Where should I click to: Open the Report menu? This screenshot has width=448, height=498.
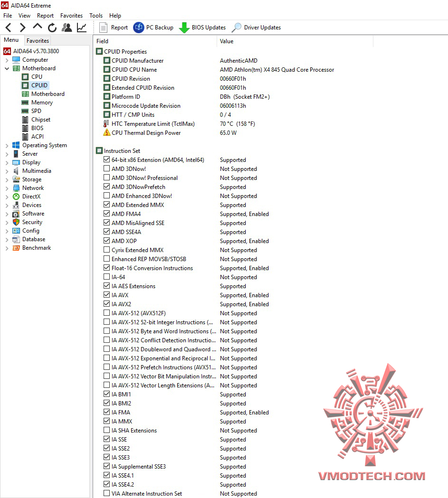click(x=45, y=16)
